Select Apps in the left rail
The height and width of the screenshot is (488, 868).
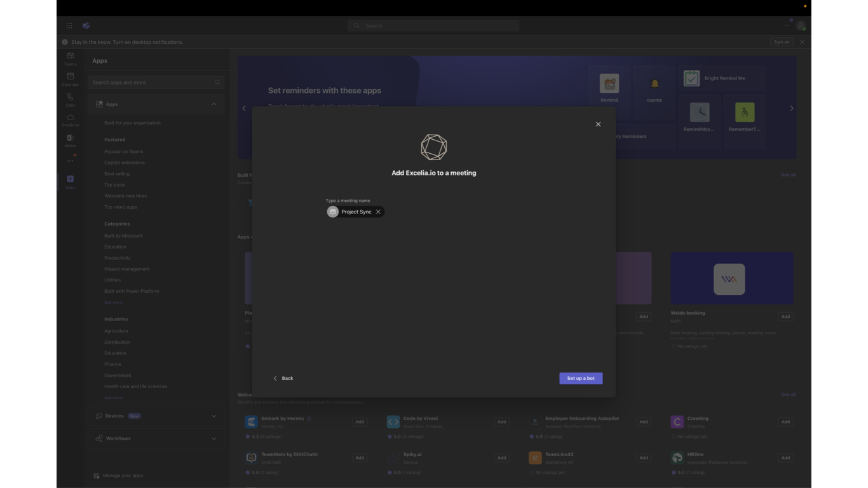coord(71,182)
